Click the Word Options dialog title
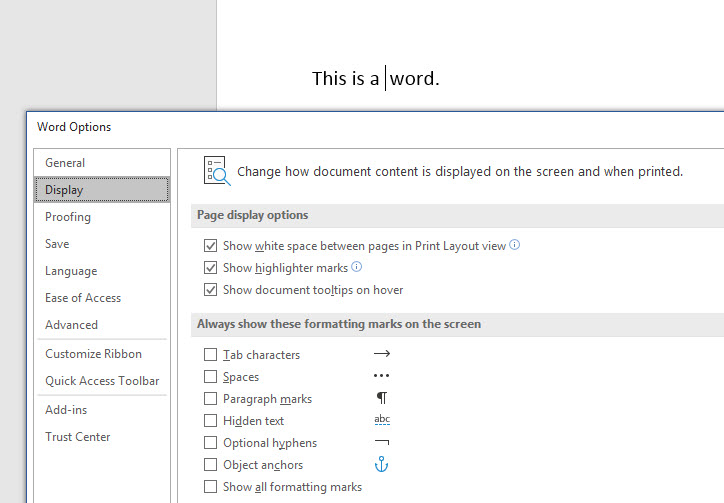 click(74, 127)
